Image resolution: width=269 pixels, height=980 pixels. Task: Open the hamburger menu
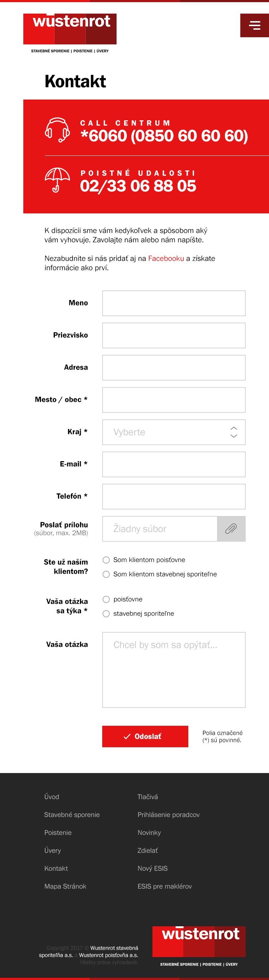pyautogui.click(x=254, y=25)
